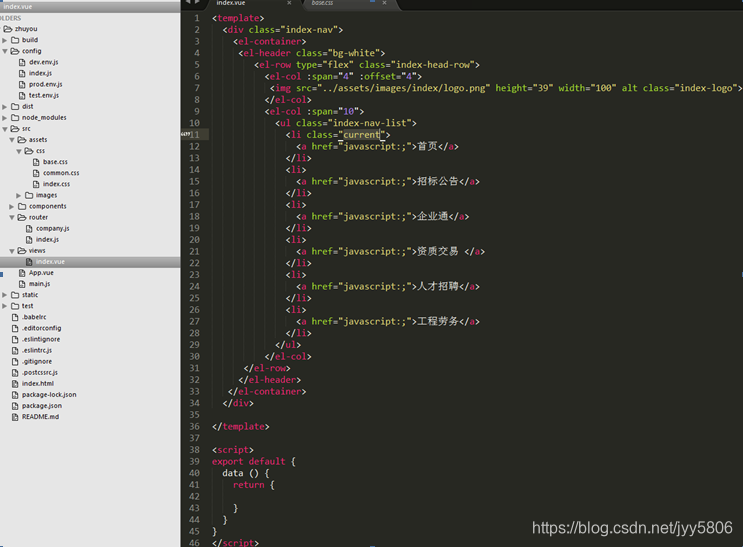Click the views folder label
This screenshot has width=743, height=547.
(37, 251)
